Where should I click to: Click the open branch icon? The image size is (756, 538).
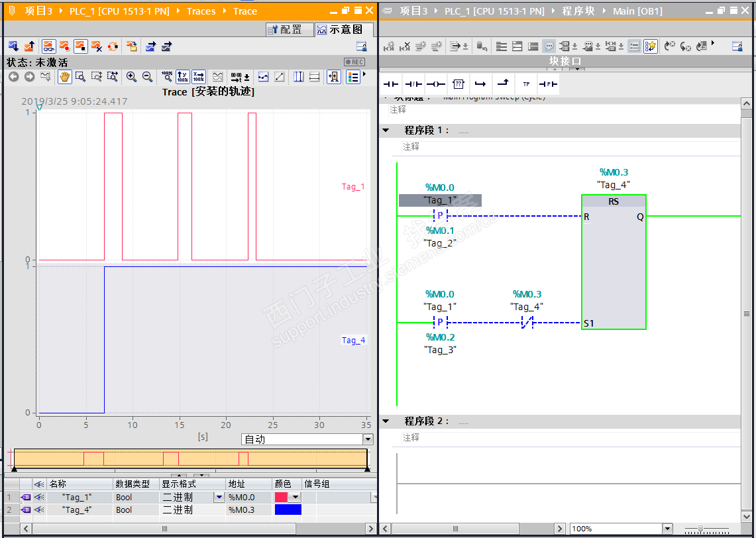point(480,84)
